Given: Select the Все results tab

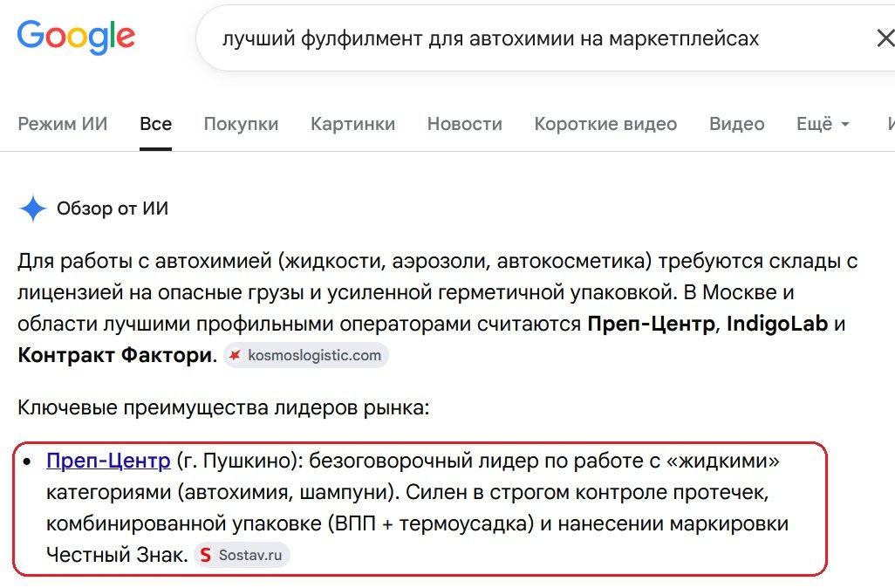Looking at the screenshot, I should [x=156, y=124].
